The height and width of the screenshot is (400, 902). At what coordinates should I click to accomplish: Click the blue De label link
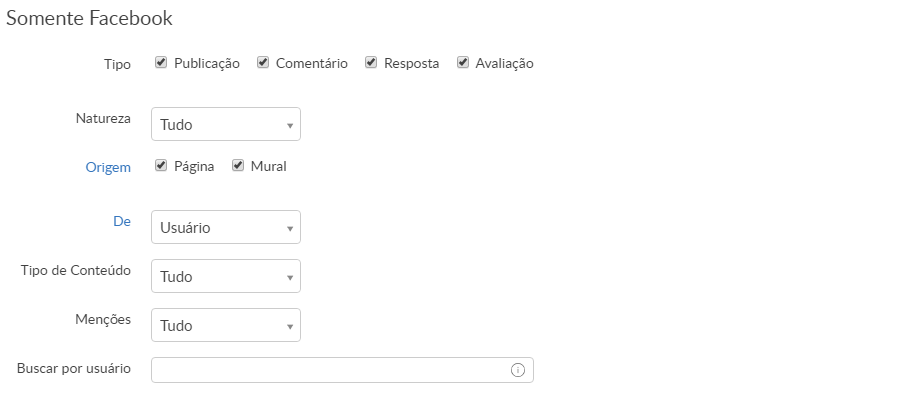click(122, 221)
